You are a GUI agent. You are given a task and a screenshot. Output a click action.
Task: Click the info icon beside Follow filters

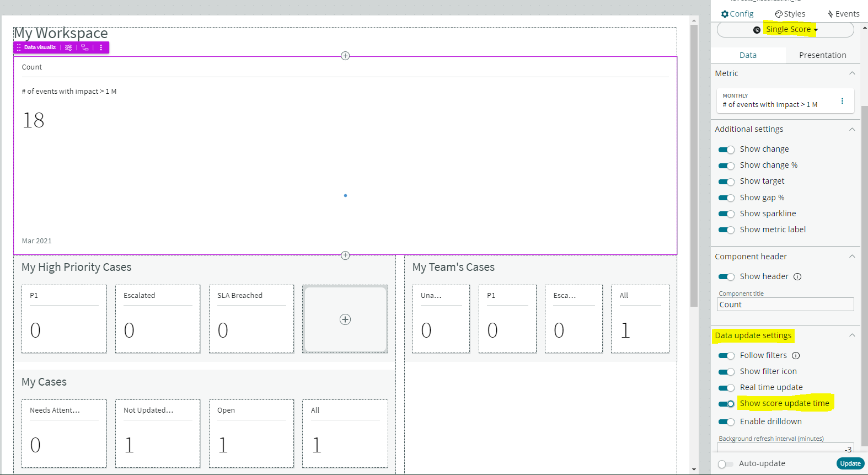(x=796, y=356)
